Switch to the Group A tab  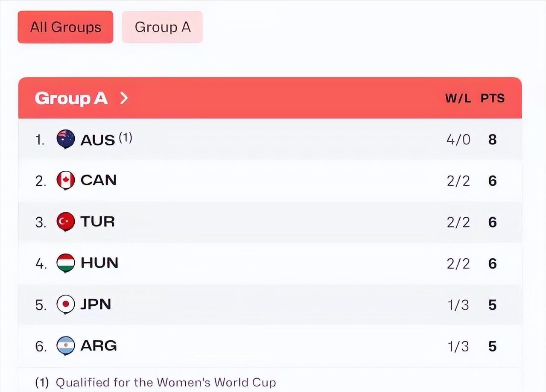(x=162, y=27)
